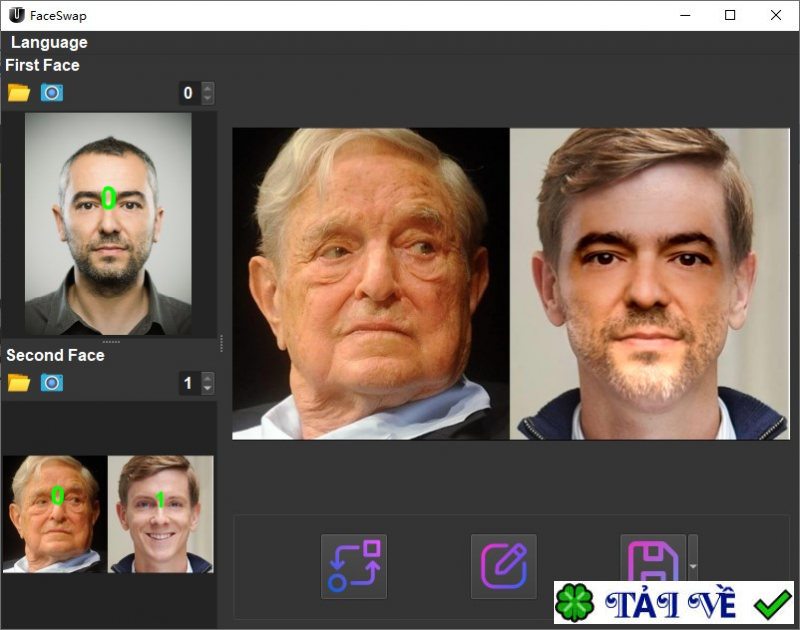Click Second Face index value field showing 1

pos(190,384)
